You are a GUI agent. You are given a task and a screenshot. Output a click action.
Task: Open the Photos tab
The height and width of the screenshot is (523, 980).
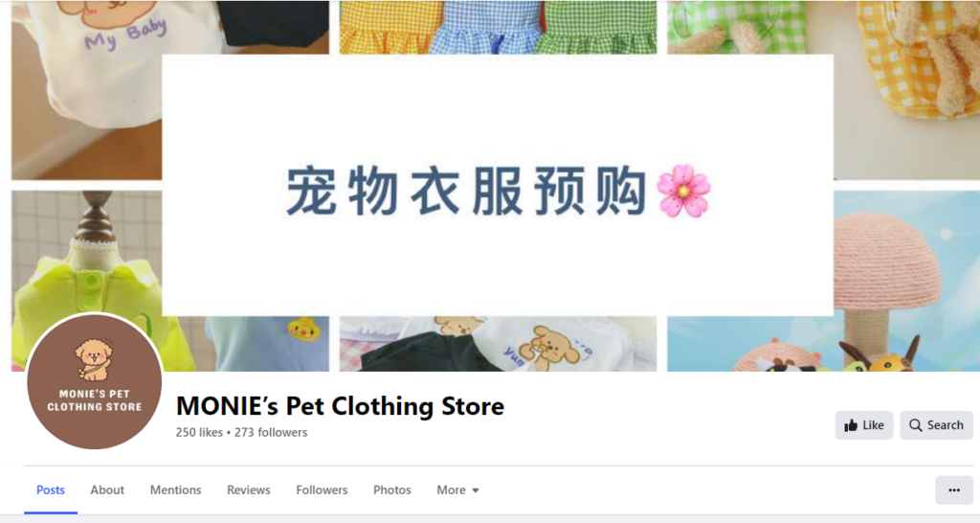tap(391, 489)
